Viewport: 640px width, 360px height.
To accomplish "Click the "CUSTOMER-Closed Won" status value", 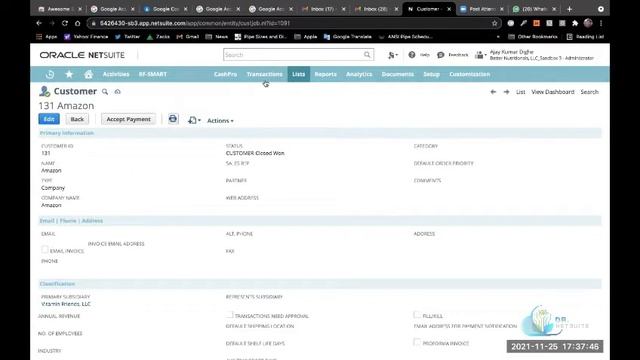I will 255,153.
